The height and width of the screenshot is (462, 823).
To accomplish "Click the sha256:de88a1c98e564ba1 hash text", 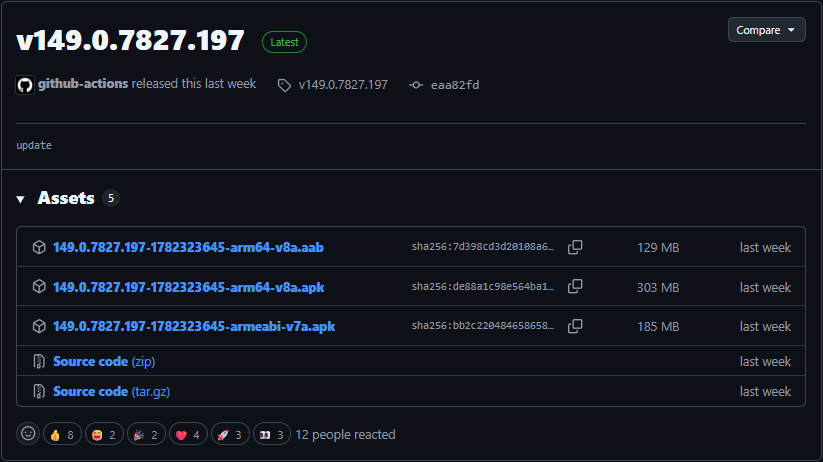I will click(482, 287).
